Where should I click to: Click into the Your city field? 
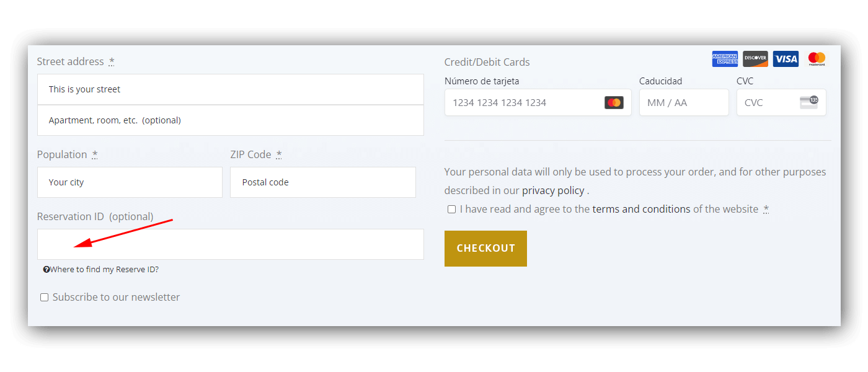[130, 182]
